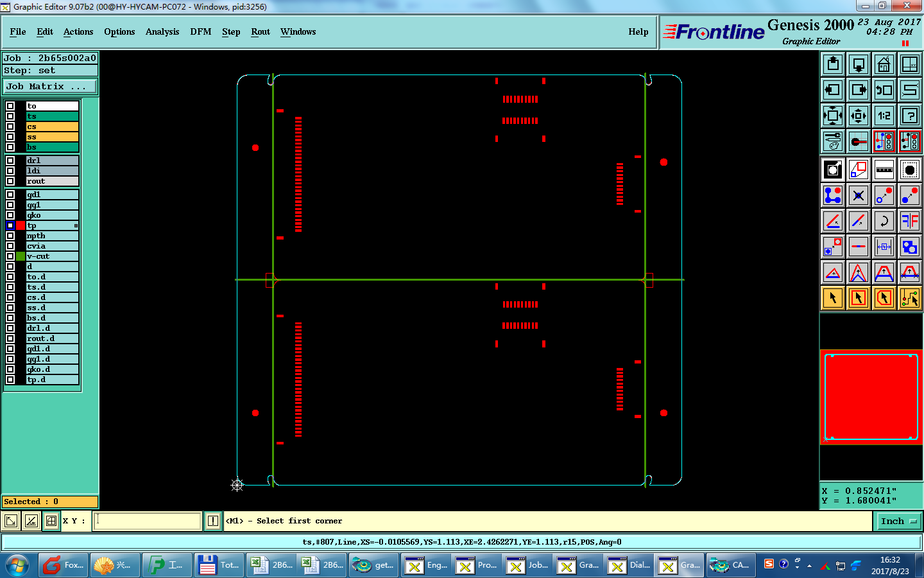This screenshot has height=578, width=924.
Task: Toggle display checkbox for layer bs
Action: click(10, 147)
